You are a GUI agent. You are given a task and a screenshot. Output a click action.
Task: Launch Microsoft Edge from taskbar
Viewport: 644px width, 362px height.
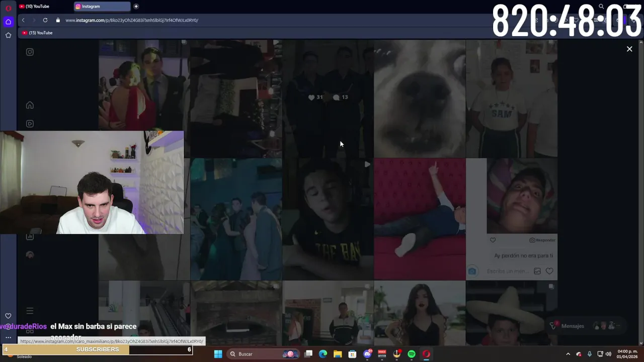(x=323, y=354)
